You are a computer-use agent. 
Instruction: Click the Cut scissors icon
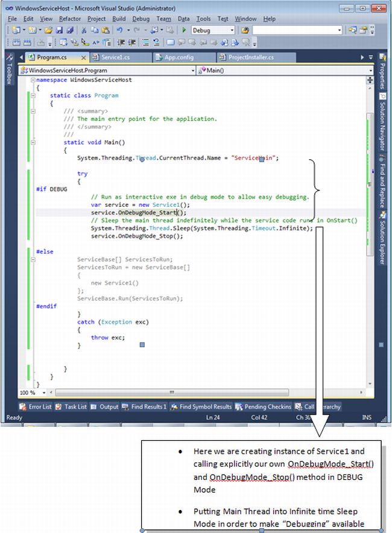[84, 30]
